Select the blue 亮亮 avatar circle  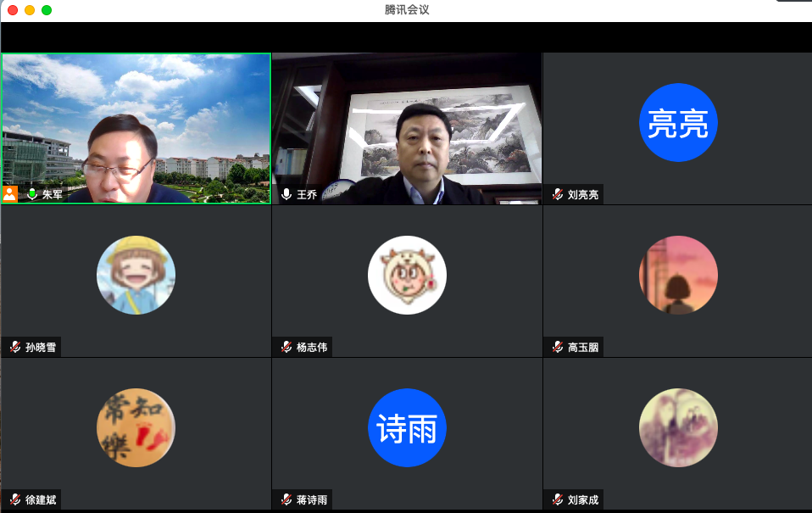coord(678,123)
